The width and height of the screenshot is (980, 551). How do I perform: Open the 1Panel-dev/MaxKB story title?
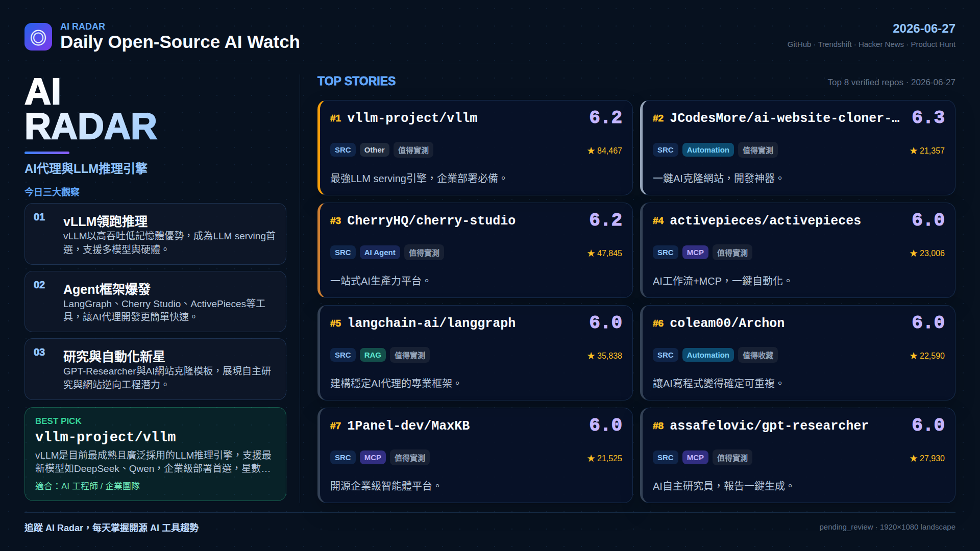click(408, 425)
